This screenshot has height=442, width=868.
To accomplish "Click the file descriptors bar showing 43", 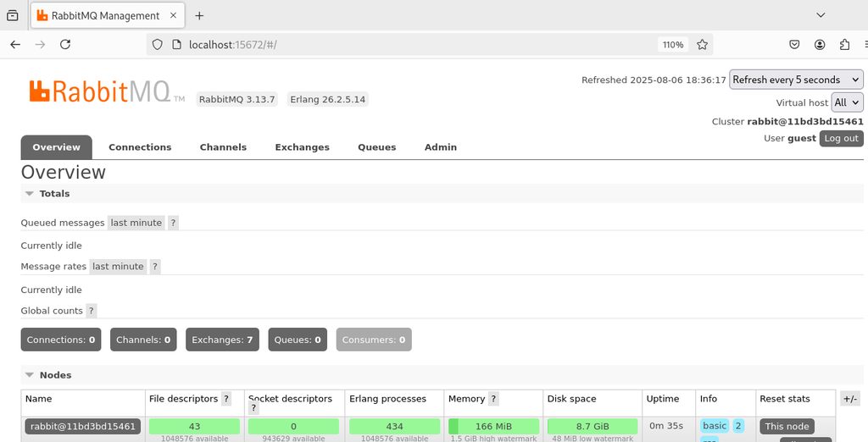I will coord(194,427).
